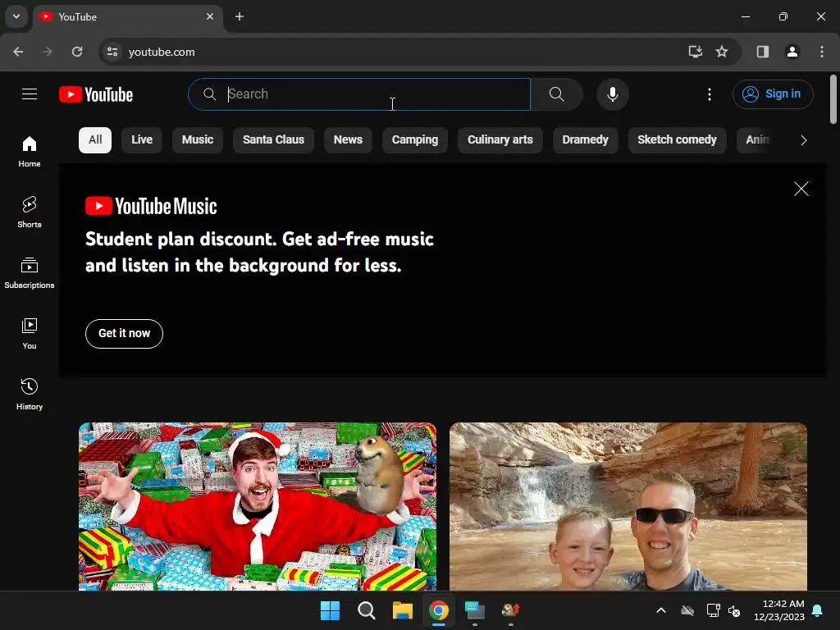Viewport: 840px width, 630px height.
Task: Open History in sidebar
Action: tap(30, 394)
